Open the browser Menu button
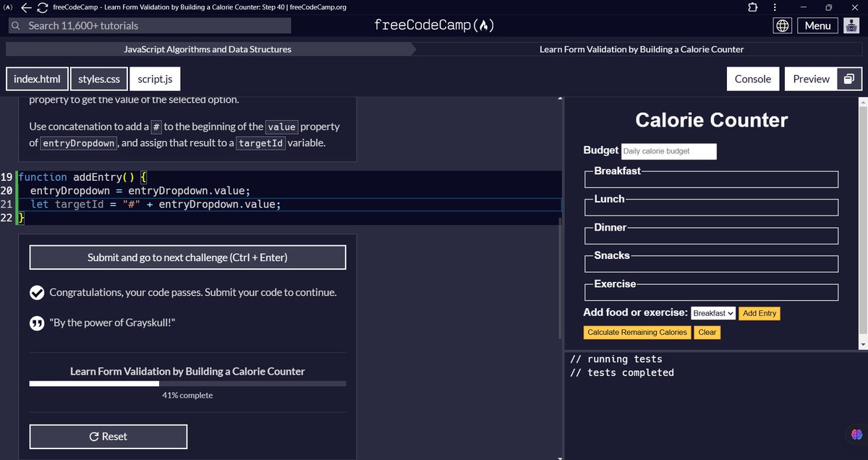The image size is (868, 460). [817, 25]
